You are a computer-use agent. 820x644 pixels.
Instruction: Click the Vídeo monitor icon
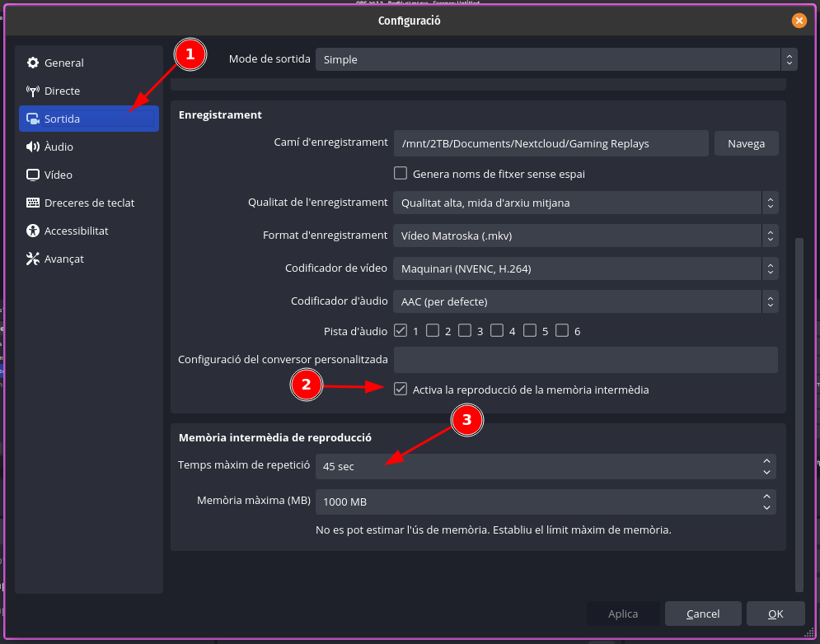click(x=33, y=175)
